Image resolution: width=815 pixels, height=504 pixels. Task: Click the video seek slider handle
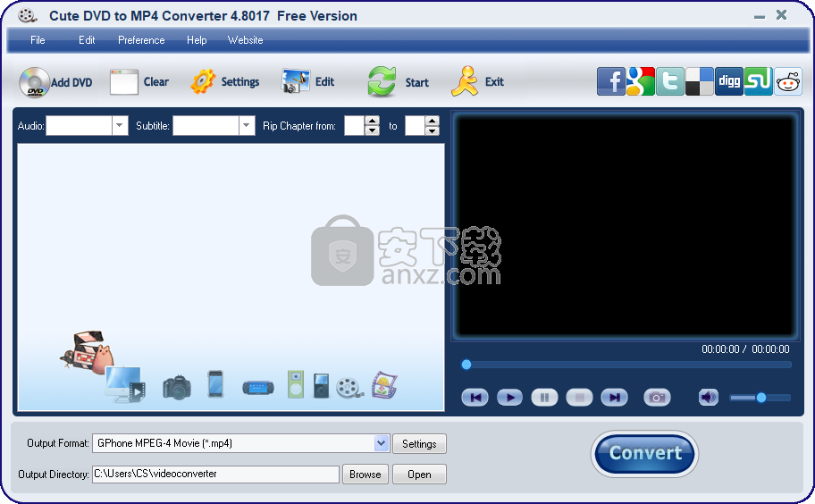pyautogui.click(x=466, y=365)
